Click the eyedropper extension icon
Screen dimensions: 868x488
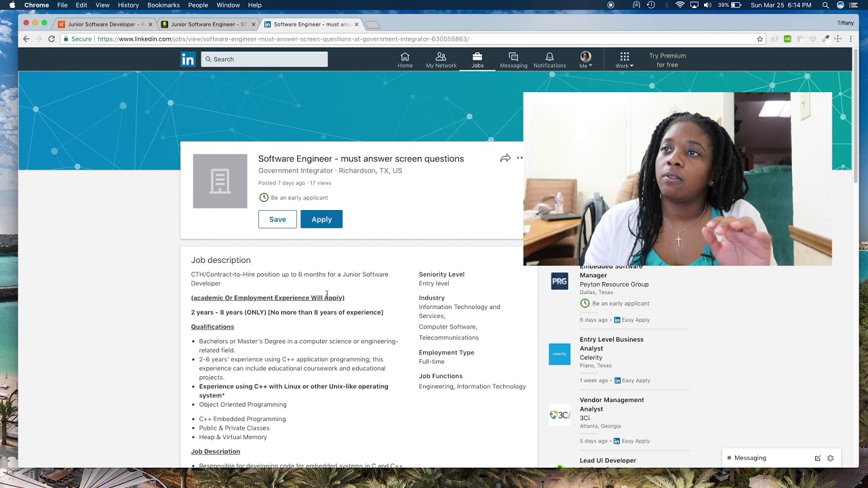click(x=825, y=39)
